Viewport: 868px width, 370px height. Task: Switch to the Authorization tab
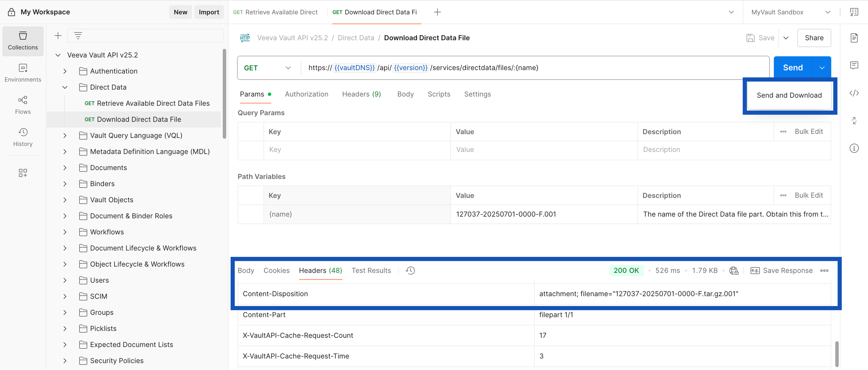[x=306, y=94]
